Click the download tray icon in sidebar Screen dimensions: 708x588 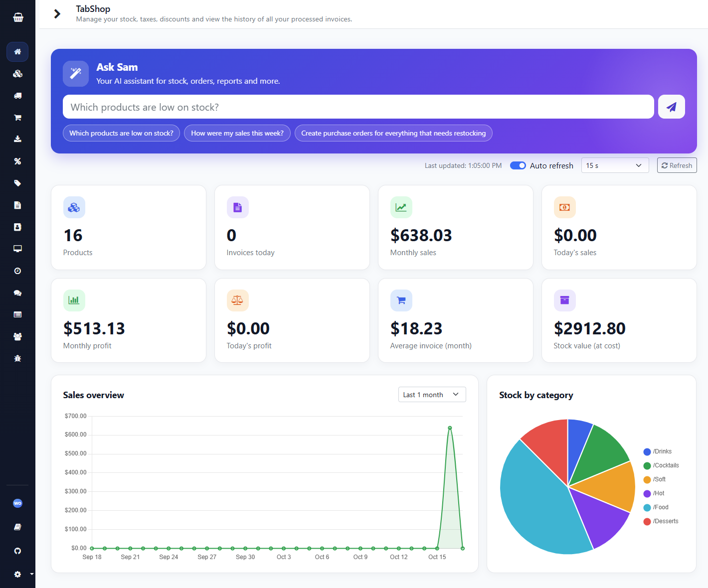(x=17, y=140)
